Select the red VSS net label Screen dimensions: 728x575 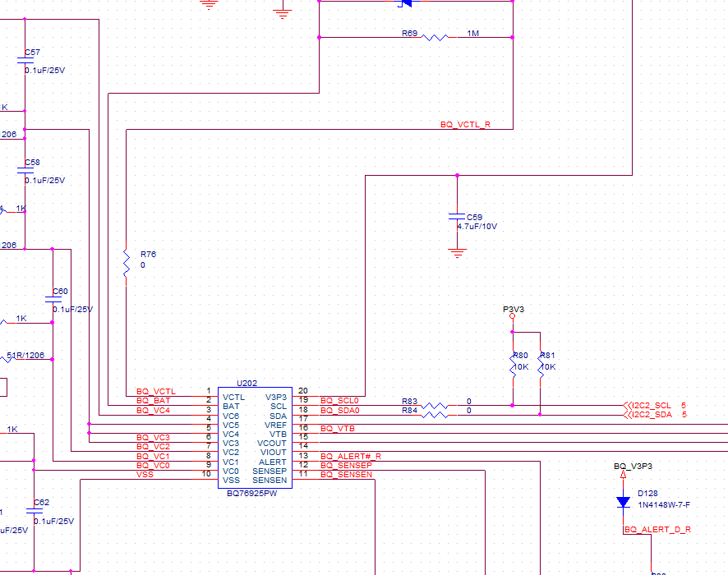pos(145,474)
